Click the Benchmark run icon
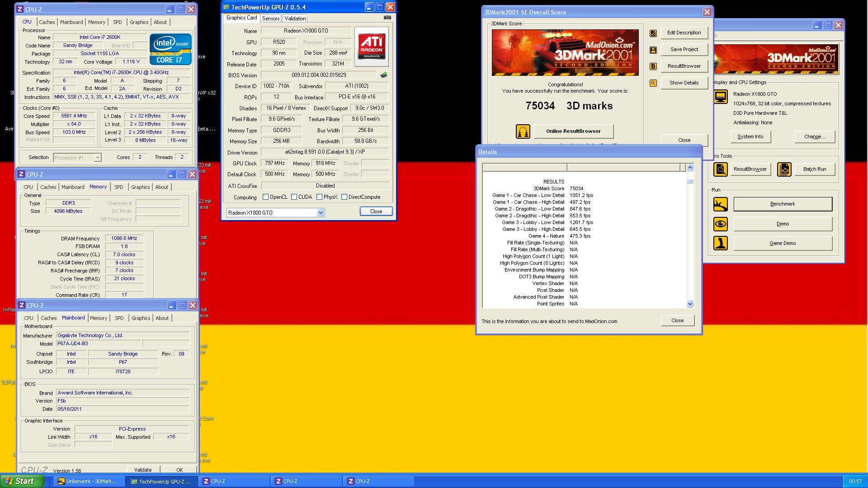The height and width of the screenshot is (488, 868). pyautogui.click(x=721, y=204)
